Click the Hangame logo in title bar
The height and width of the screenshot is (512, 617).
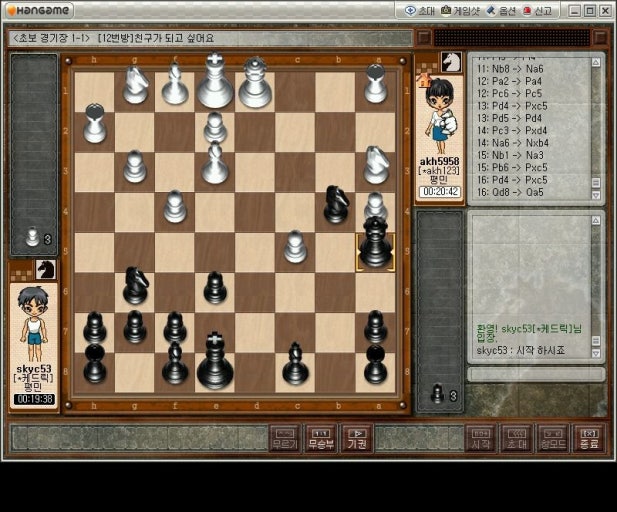coord(38,10)
